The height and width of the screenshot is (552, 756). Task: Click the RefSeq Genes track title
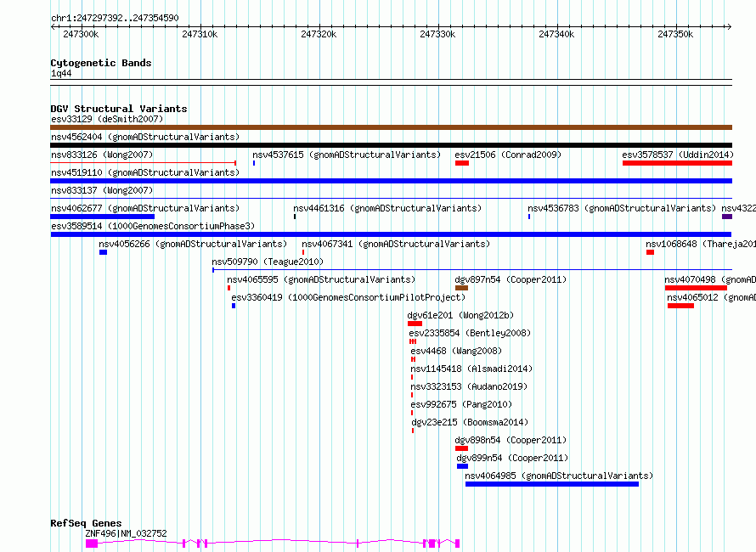pos(86,523)
